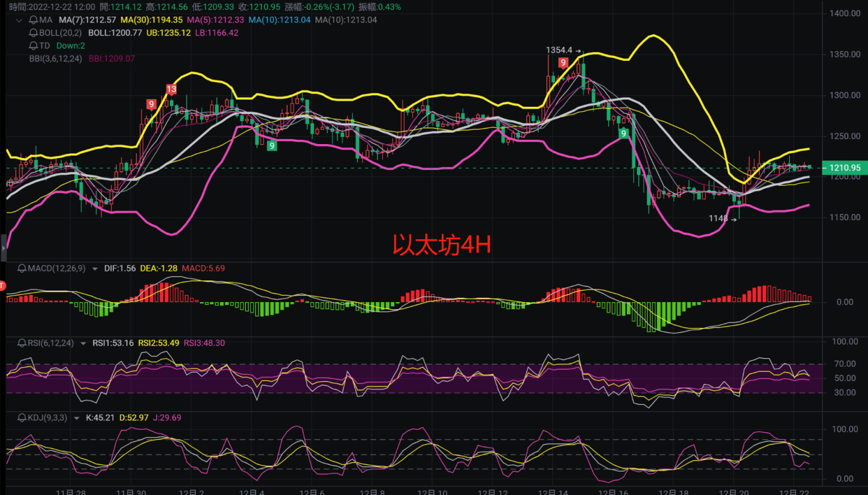Click the red T badge on the left edge
Screen dimensions: 868x495
2,285
